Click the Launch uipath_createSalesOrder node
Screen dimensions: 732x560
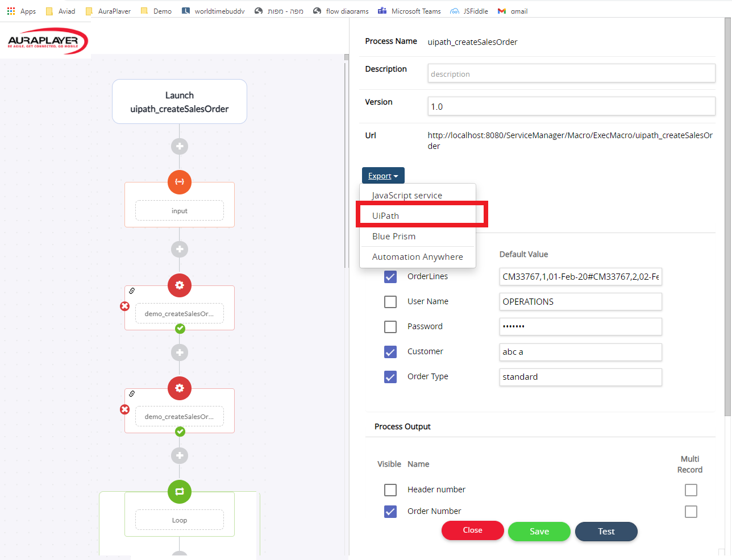point(180,102)
